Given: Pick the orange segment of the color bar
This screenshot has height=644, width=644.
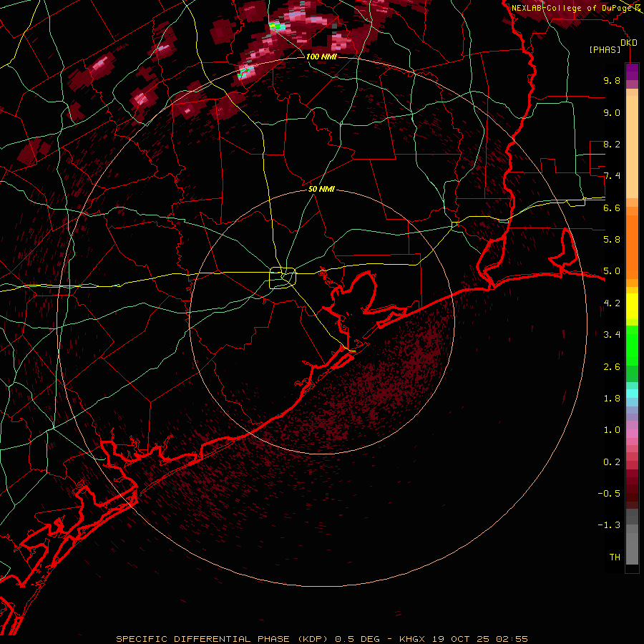Looking at the screenshot, I should pyautogui.click(x=632, y=246).
